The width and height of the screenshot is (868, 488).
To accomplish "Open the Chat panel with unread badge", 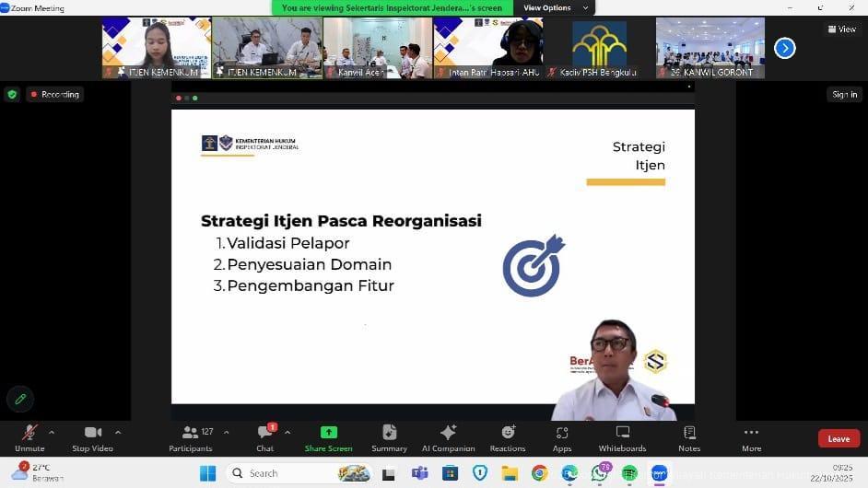I will (x=265, y=437).
